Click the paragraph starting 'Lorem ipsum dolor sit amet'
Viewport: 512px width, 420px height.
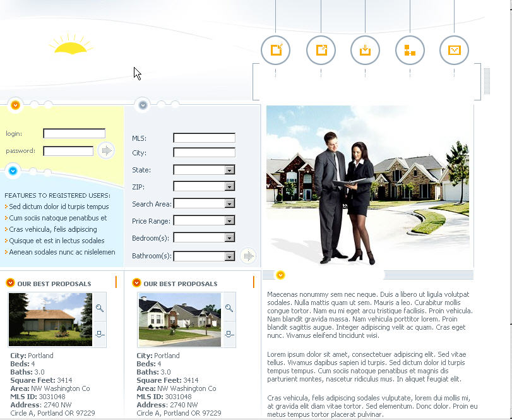367,367
